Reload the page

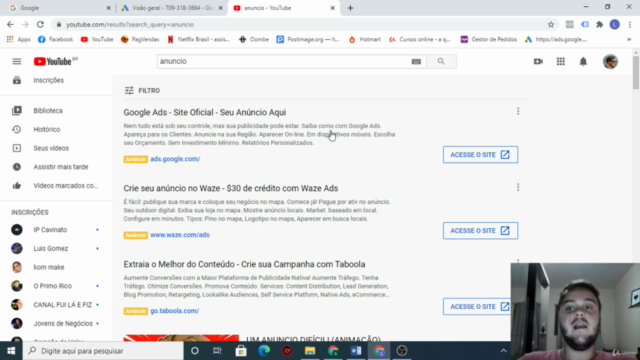[x=40, y=24]
